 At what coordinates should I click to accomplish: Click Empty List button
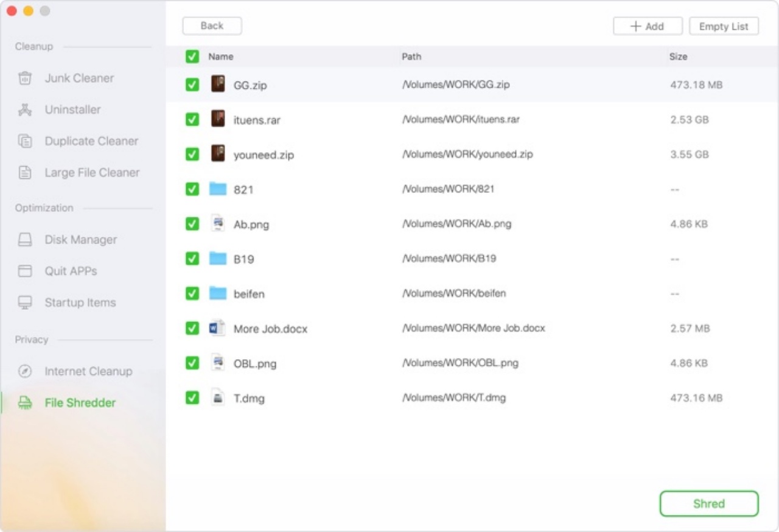(x=724, y=26)
